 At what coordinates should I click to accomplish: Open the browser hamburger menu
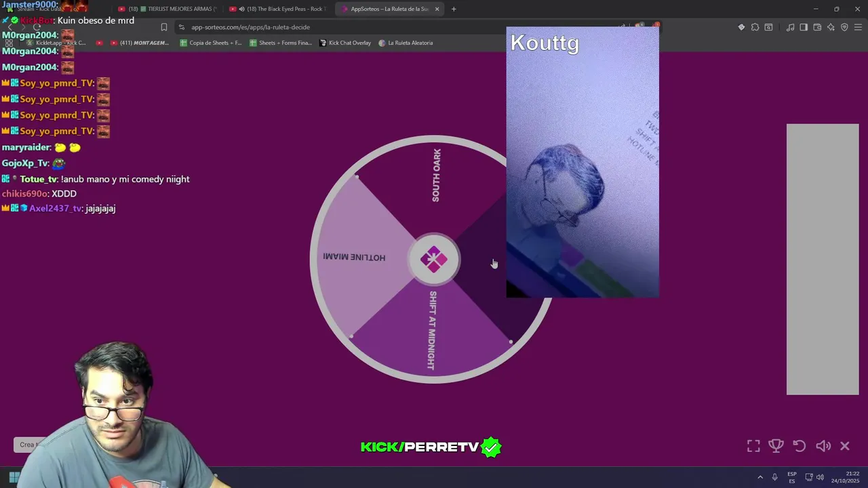(858, 27)
